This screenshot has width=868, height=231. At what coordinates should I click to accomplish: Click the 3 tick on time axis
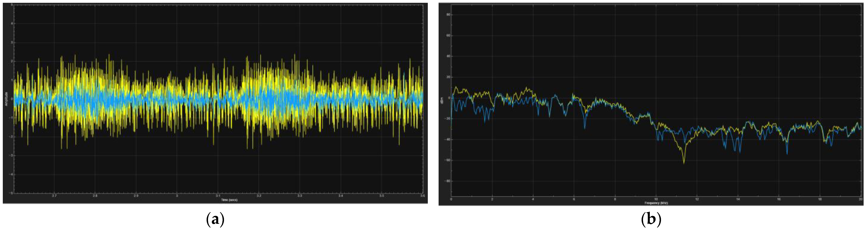click(177, 196)
